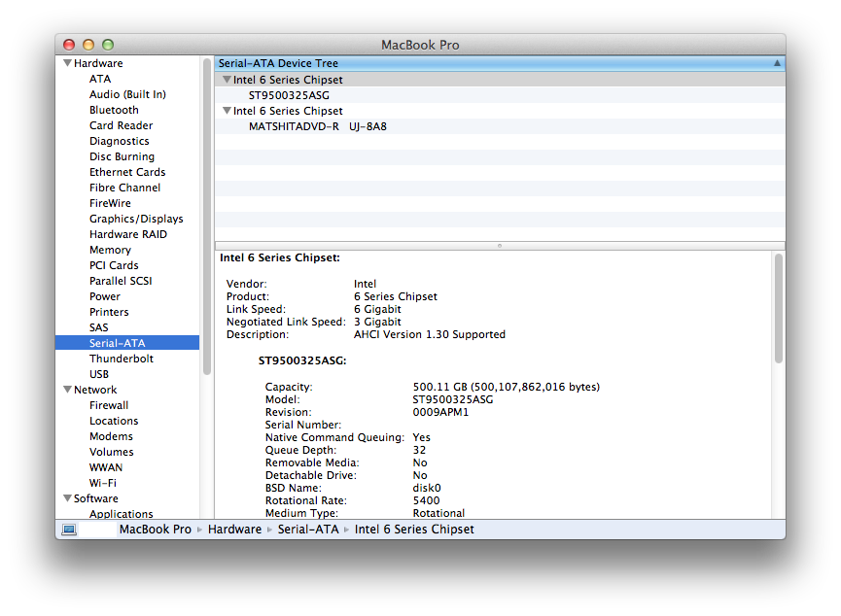
Task: Collapse the Network section triangle
Action: (x=68, y=390)
